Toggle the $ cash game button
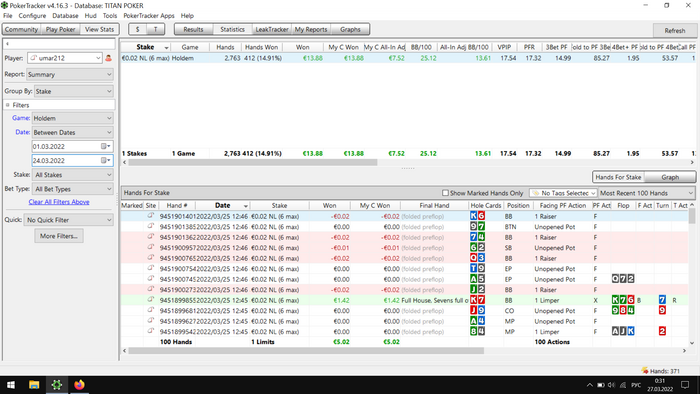700x394 pixels. click(138, 29)
